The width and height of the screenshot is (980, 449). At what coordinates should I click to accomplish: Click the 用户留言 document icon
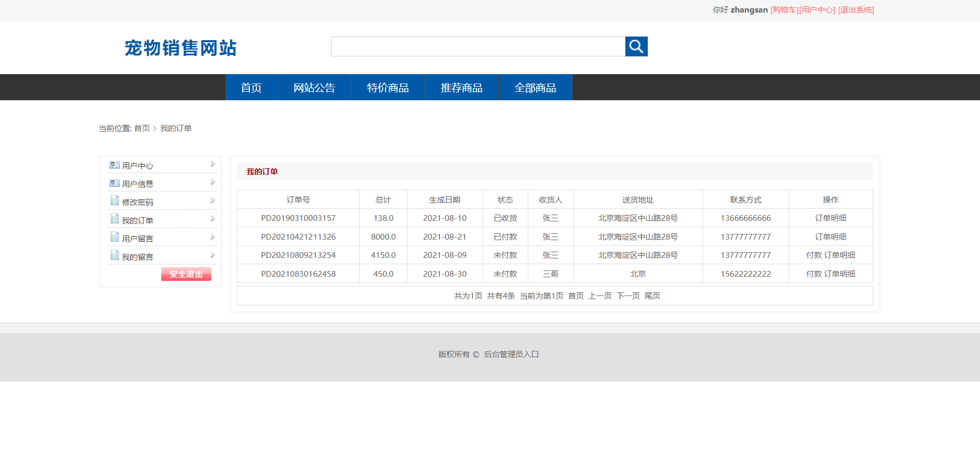click(x=115, y=237)
